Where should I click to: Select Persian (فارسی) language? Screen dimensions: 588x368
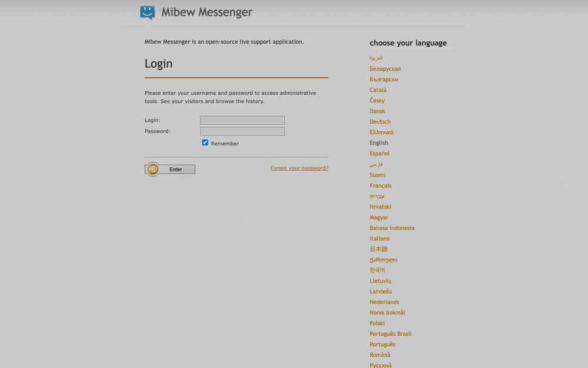coord(376,164)
